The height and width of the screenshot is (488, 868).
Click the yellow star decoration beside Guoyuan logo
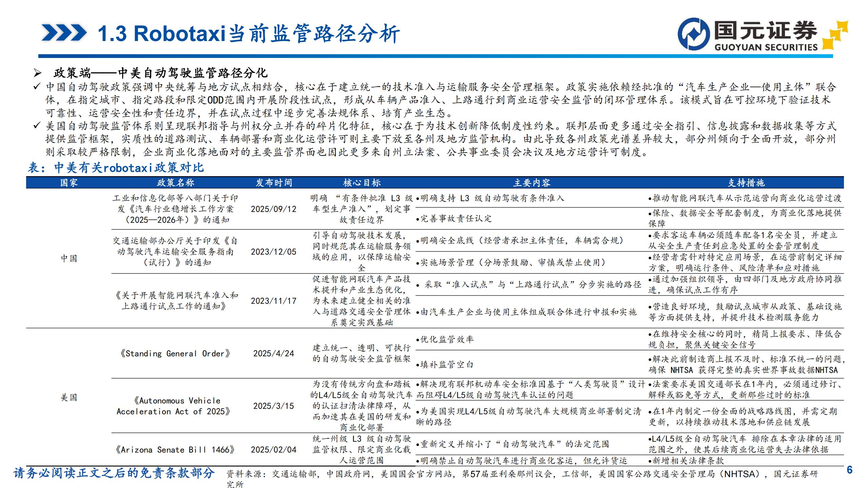(835, 35)
